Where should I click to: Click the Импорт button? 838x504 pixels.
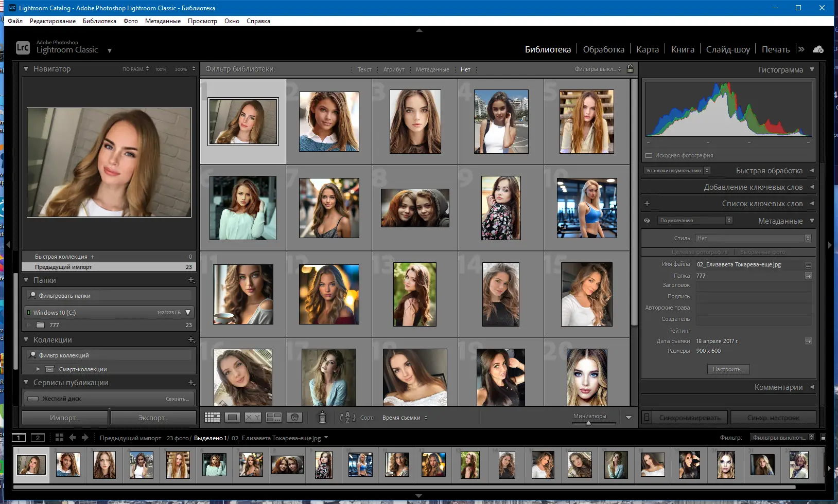(64, 418)
